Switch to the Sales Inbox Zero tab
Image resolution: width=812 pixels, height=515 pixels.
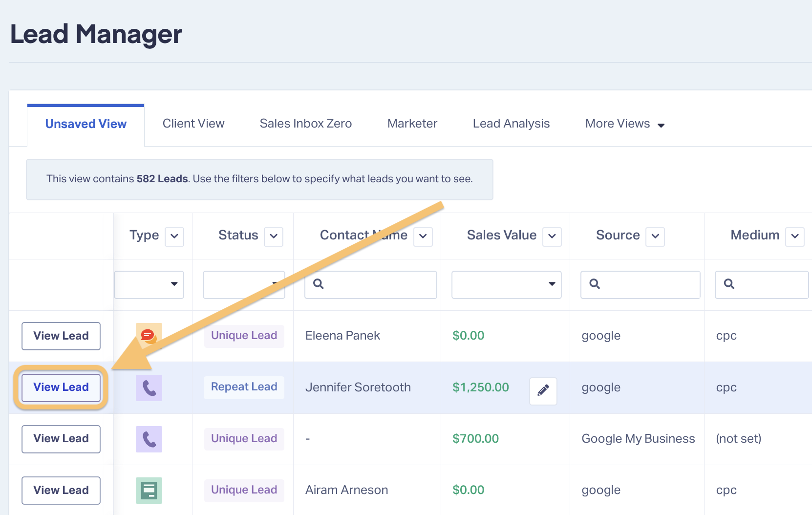point(306,124)
